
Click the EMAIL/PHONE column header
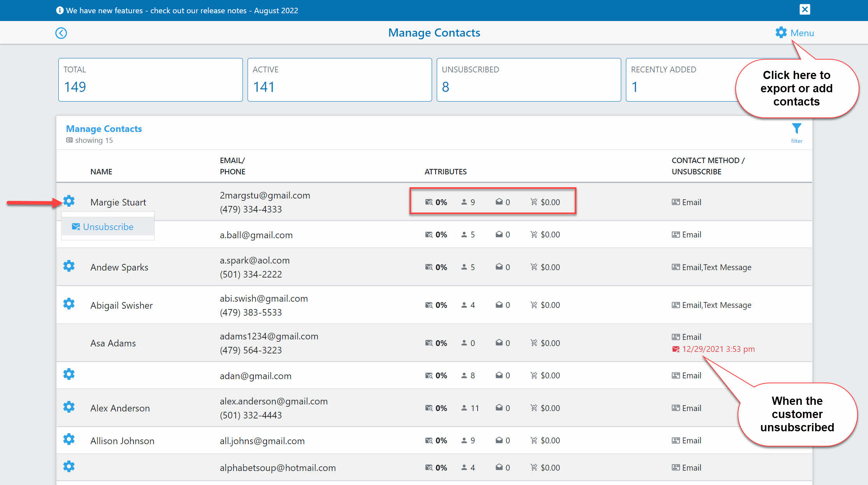coord(232,166)
